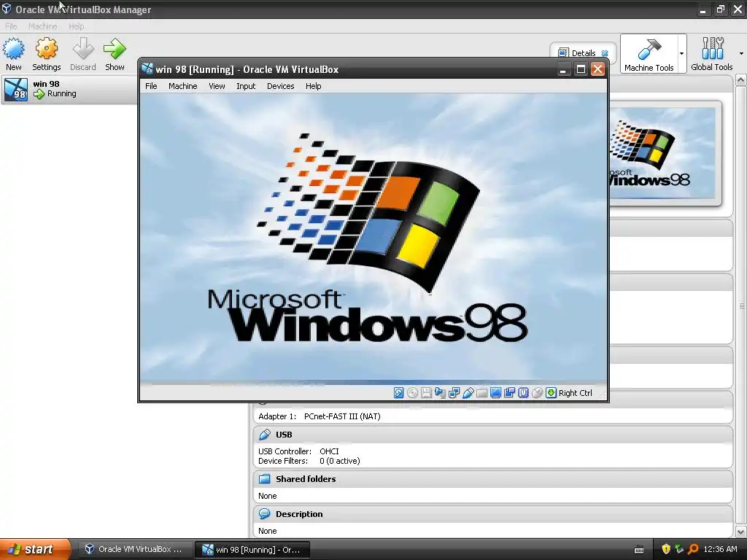The height and width of the screenshot is (560, 747).
Task: Click the Global Tools icon
Action: pyautogui.click(x=712, y=49)
